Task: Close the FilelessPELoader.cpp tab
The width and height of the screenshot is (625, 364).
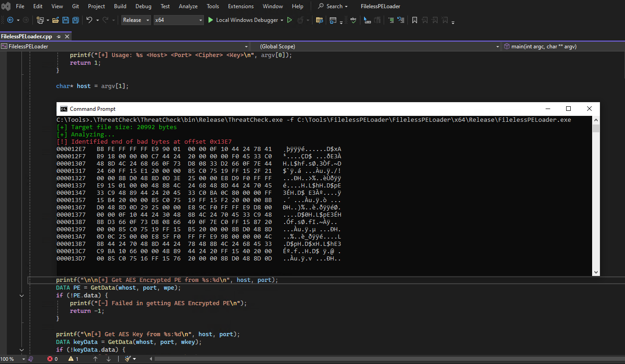Action: 67,36
